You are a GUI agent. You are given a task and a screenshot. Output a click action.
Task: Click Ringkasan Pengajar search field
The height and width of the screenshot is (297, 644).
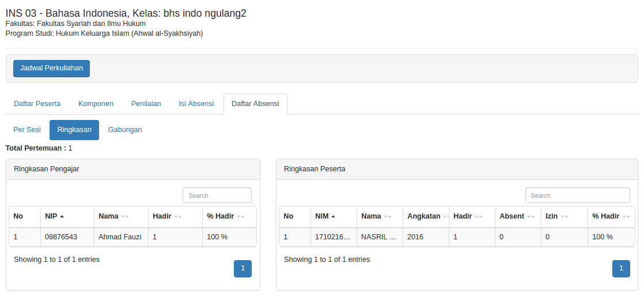pos(217,196)
